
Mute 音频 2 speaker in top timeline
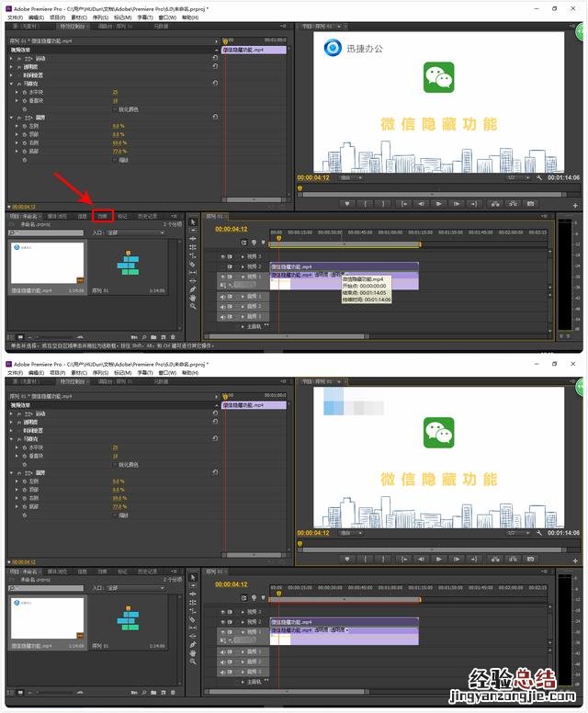pos(223,307)
